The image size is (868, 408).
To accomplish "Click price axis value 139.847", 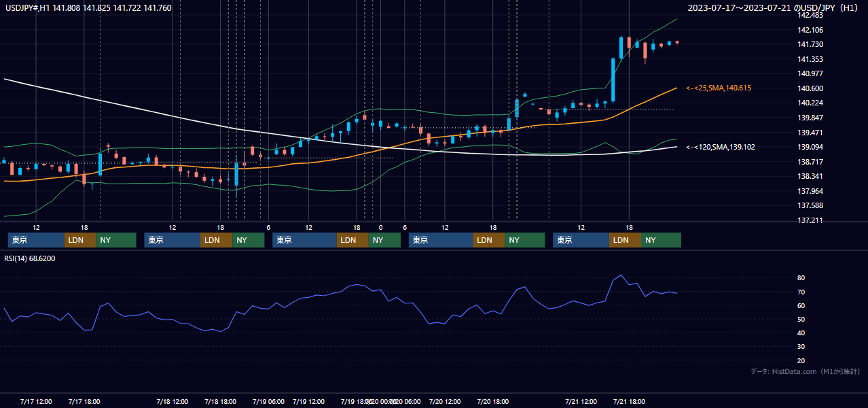I will [810, 118].
